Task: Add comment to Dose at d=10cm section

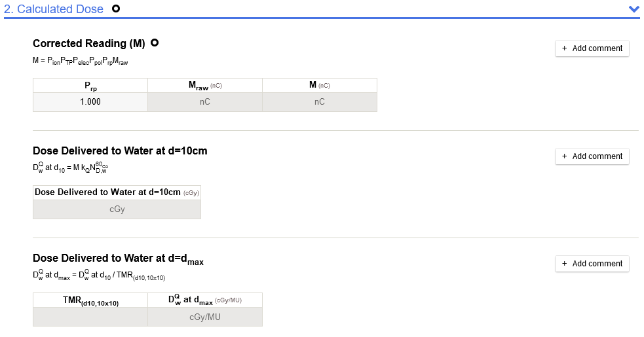Action: click(592, 156)
